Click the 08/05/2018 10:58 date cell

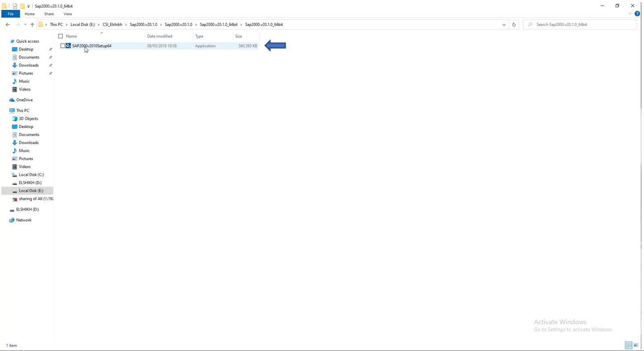click(x=162, y=46)
